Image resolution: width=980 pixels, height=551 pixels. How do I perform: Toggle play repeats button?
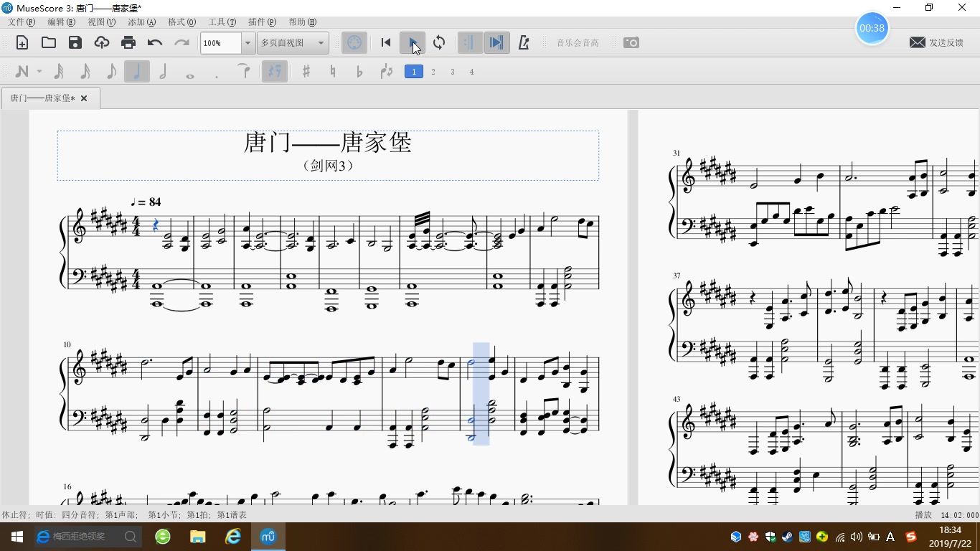coord(470,43)
